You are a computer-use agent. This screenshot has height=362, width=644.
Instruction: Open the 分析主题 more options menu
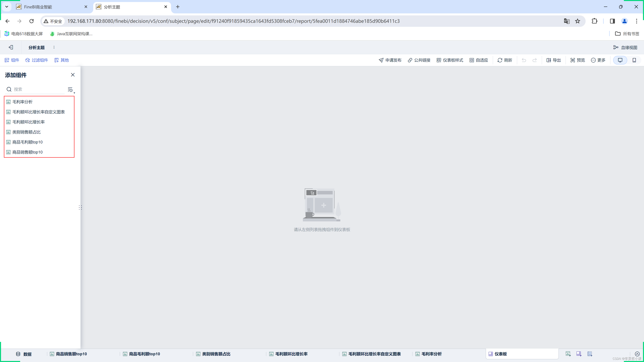tap(54, 47)
